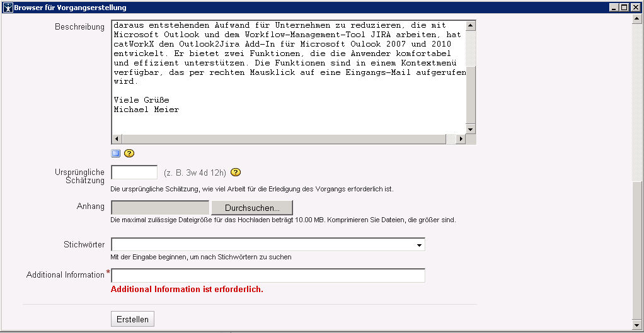This screenshot has height=333, width=644.
Task: Click the preview icon below the Beschreibung box
Action: pyautogui.click(x=115, y=153)
